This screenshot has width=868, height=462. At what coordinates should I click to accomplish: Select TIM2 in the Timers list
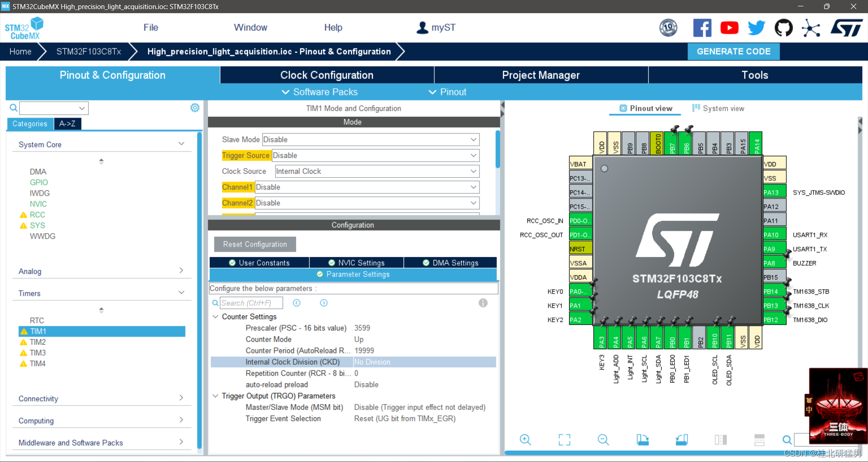point(38,342)
